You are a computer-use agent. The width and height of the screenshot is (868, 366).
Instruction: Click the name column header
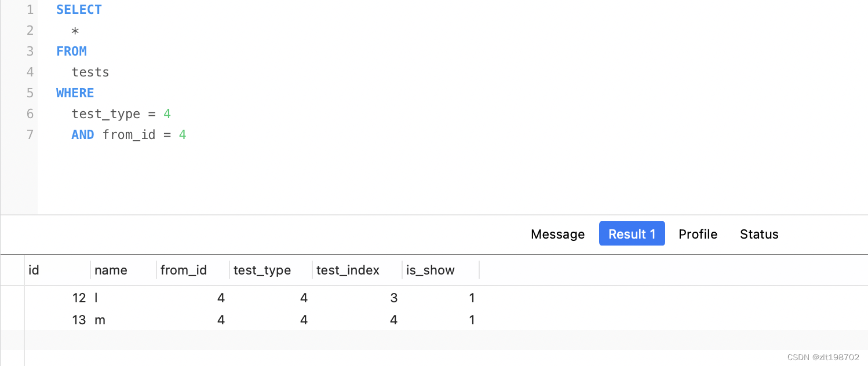click(x=111, y=270)
